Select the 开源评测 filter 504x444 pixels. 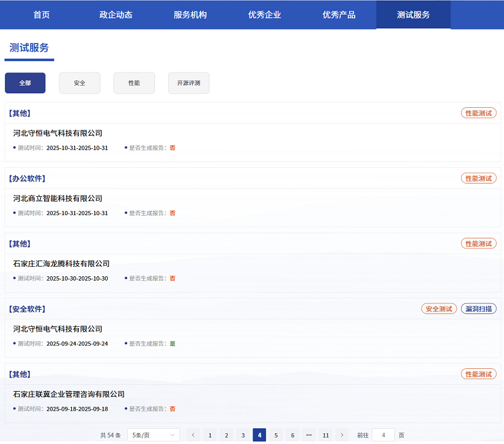coord(188,83)
